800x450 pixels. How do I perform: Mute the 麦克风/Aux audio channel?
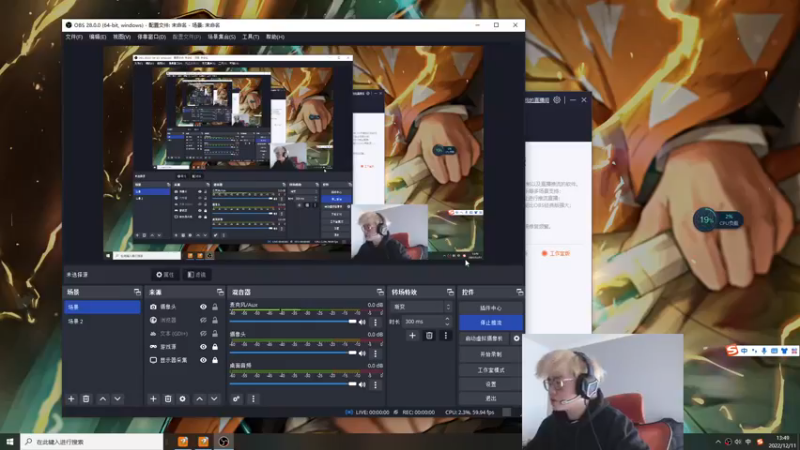(362, 322)
